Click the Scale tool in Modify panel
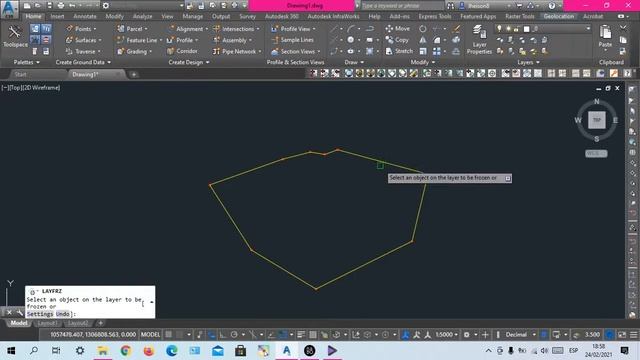The height and width of the screenshot is (360, 640). pyautogui.click(x=423, y=51)
